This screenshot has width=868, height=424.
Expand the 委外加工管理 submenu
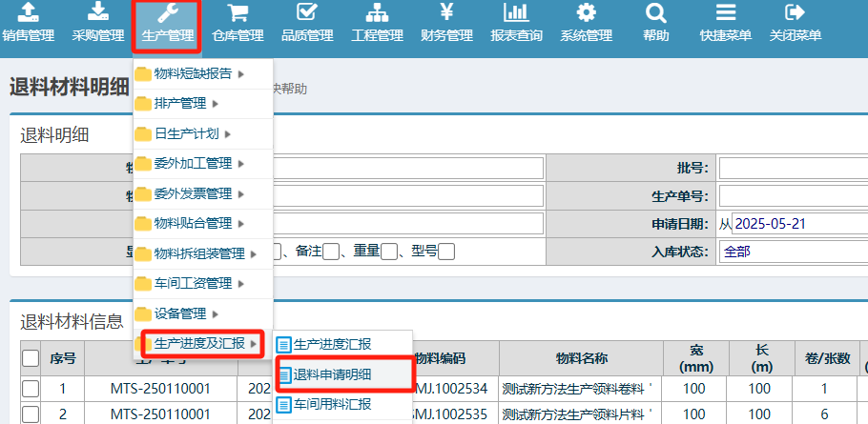click(x=193, y=163)
